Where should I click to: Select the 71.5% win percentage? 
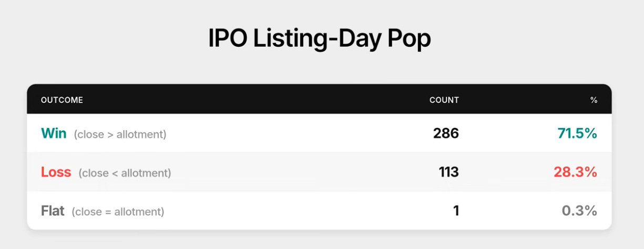[577, 134]
